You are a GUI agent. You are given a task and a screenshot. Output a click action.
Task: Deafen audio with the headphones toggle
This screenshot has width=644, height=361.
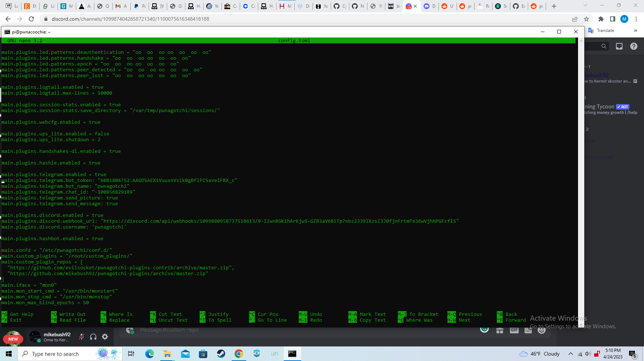(x=93, y=337)
